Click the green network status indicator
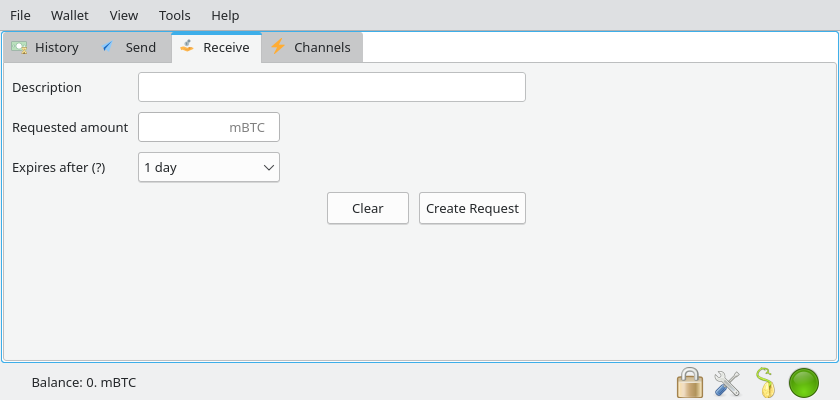The height and width of the screenshot is (400, 840). [804, 382]
